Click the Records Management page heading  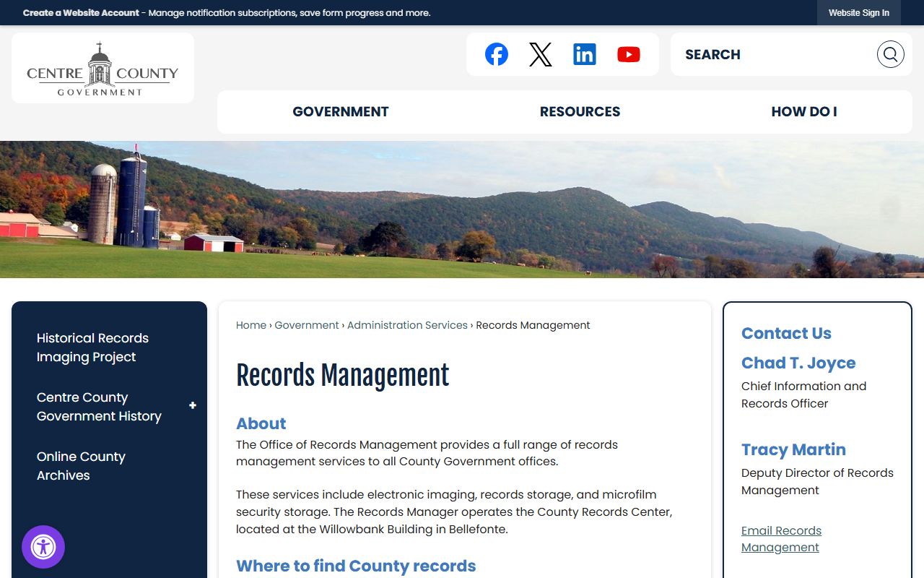pyautogui.click(x=343, y=376)
